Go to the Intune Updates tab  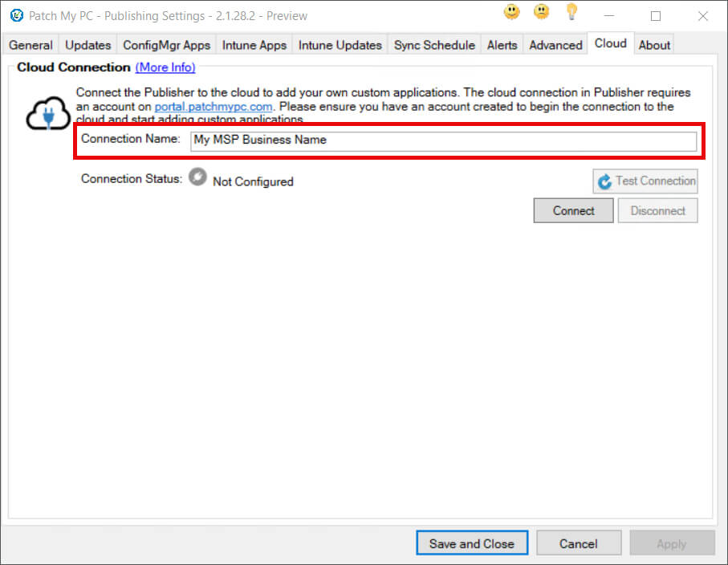(340, 45)
